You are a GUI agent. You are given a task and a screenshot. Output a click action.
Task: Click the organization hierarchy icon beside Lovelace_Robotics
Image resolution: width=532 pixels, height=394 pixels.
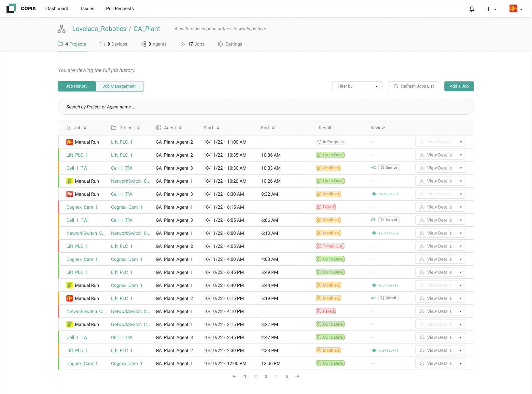62,29
